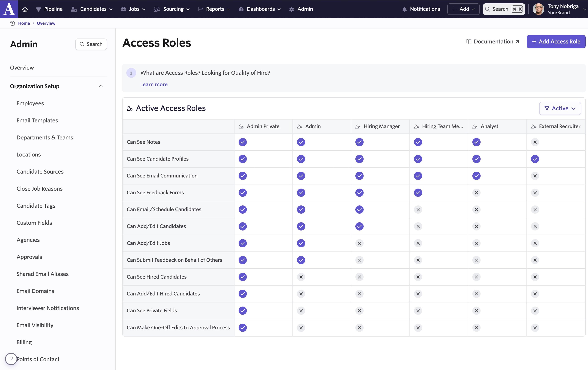This screenshot has width=588, height=370.
Task: Click Tony Nobriga's profile avatar
Action: tap(538, 9)
